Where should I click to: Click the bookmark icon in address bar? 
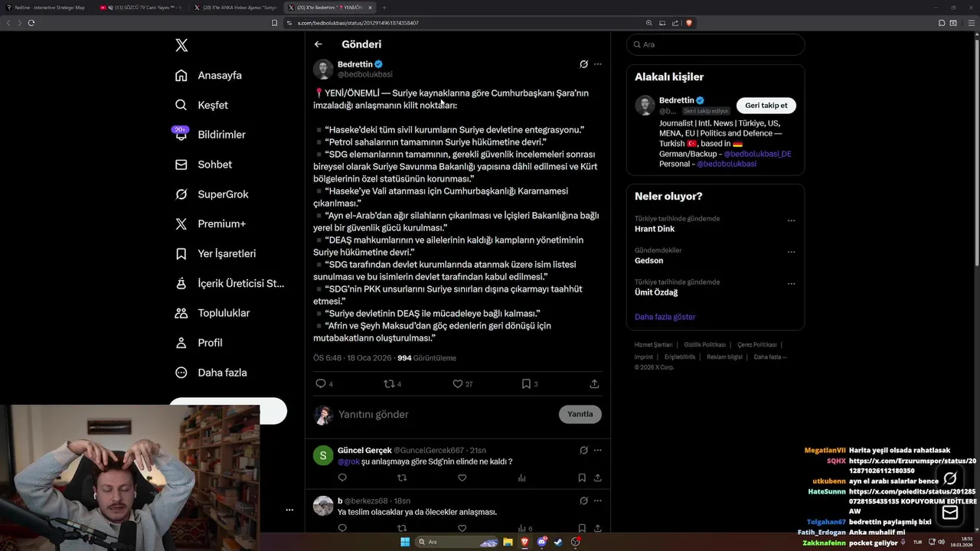[274, 23]
